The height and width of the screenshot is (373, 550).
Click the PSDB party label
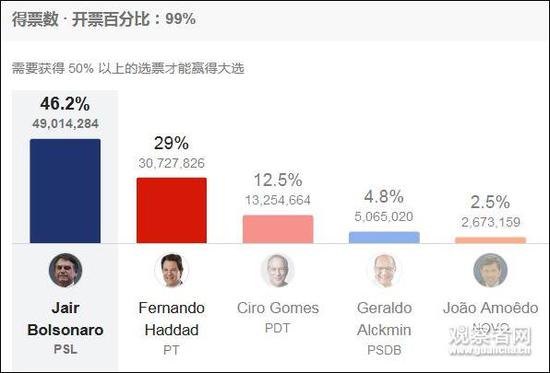click(384, 350)
